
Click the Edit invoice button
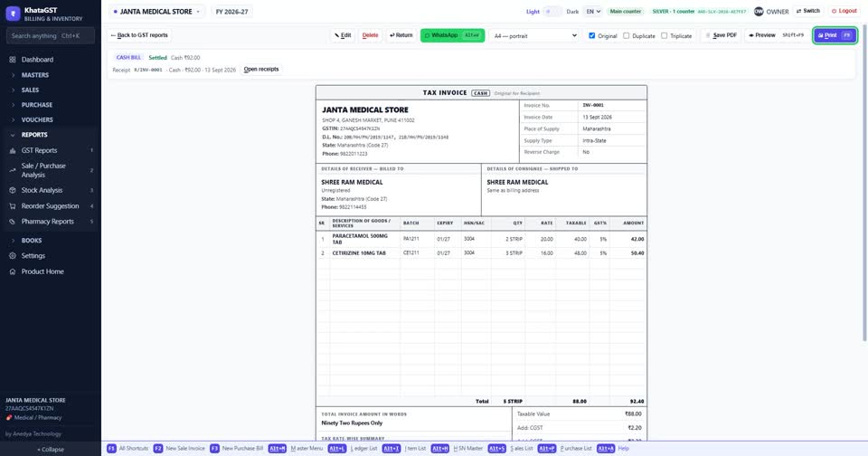tap(343, 35)
